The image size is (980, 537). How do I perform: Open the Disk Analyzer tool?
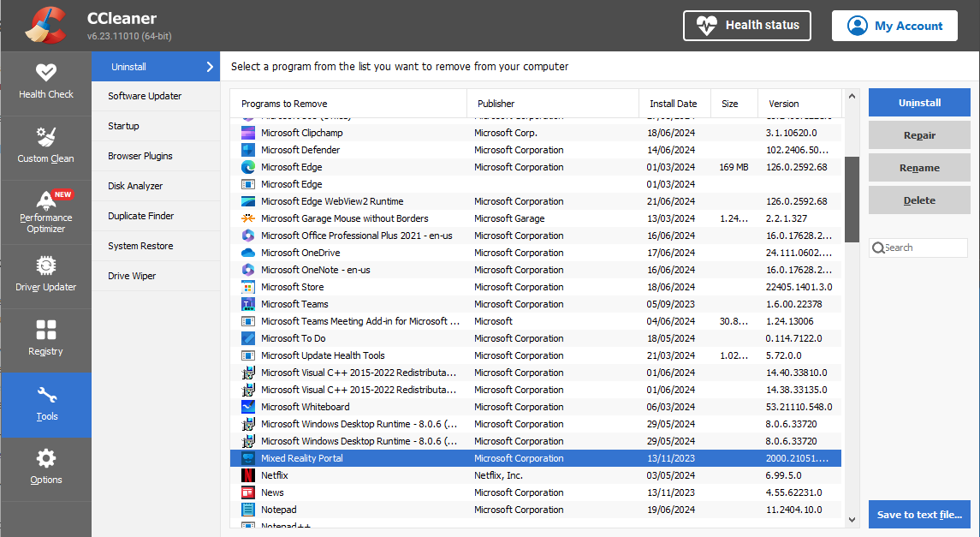(156, 187)
